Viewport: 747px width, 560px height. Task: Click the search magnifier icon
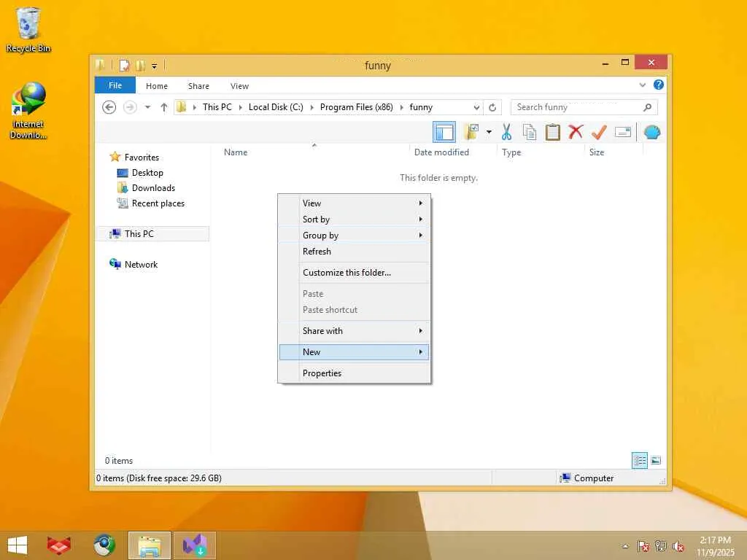click(x=648, y=107)
